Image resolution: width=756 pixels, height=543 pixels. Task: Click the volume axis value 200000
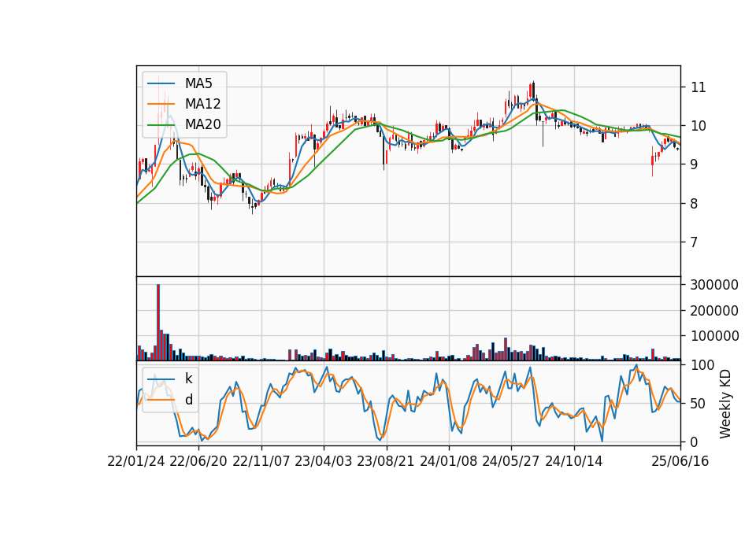[x=714, y=311]
